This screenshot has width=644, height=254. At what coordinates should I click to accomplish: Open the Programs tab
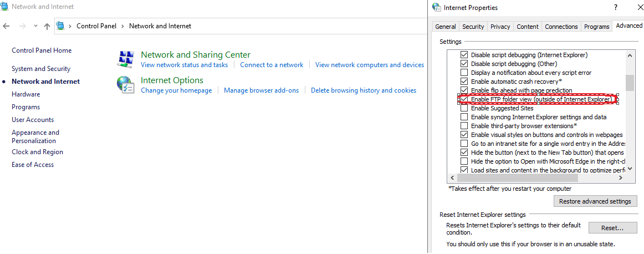pyautogui.click(x=596, y=26)
